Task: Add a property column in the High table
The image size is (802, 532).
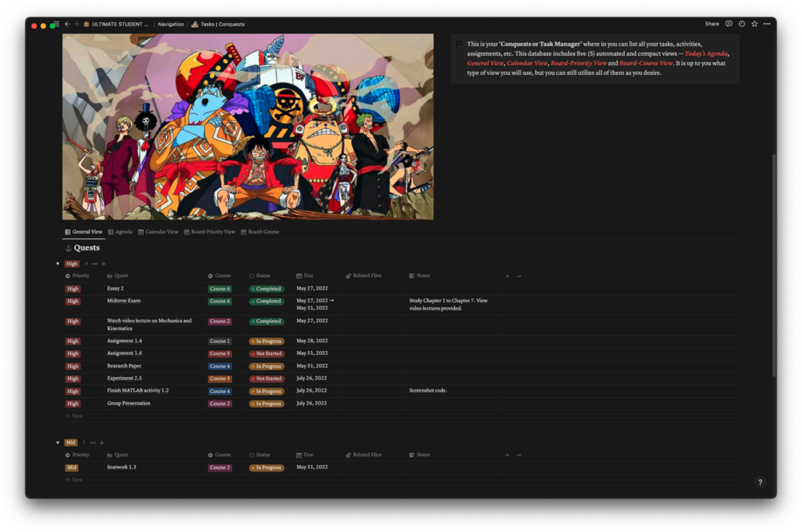Action: coord(508,276)
